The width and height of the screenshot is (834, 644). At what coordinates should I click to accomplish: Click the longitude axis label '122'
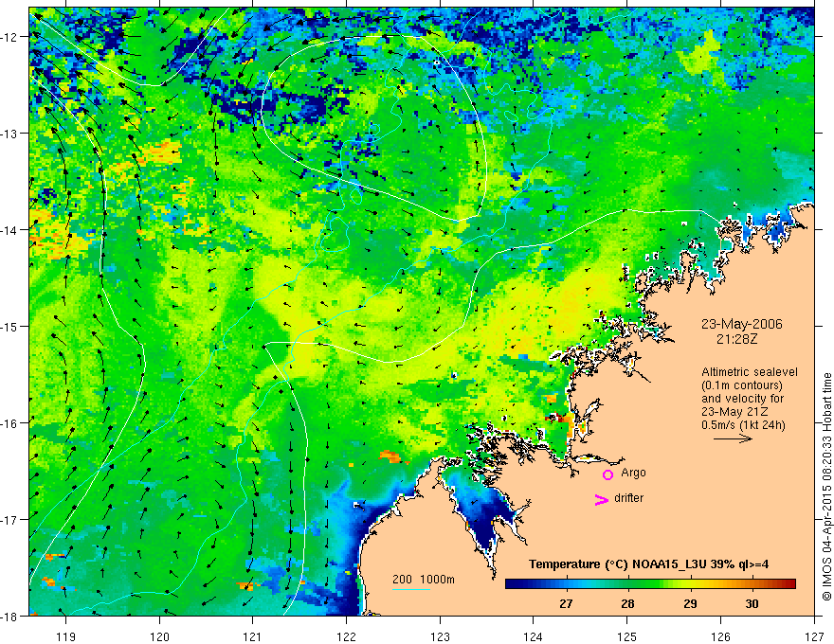[x=346, y=636]
